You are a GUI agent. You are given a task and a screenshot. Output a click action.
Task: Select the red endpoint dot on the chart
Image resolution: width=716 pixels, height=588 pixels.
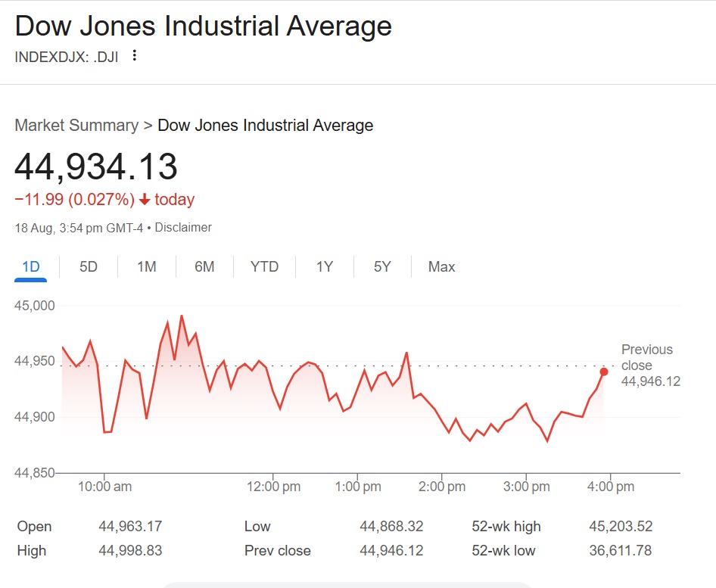(604, 372)
